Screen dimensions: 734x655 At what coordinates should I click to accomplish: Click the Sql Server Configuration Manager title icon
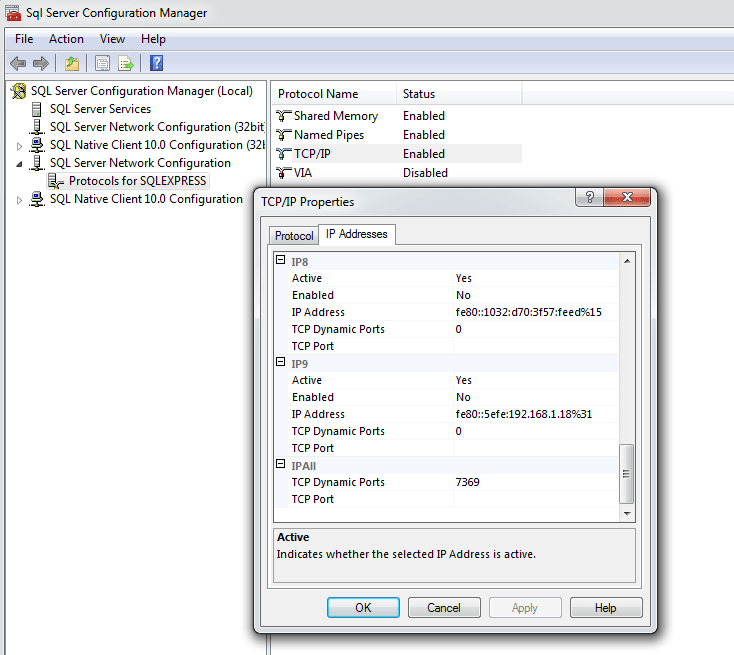pyautogui.click(x=13, y=13)
